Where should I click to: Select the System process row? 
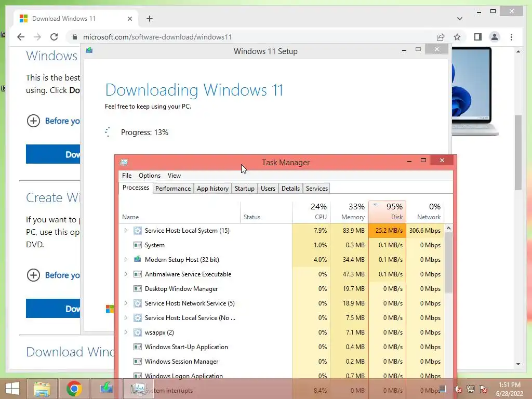coord(281,245)
